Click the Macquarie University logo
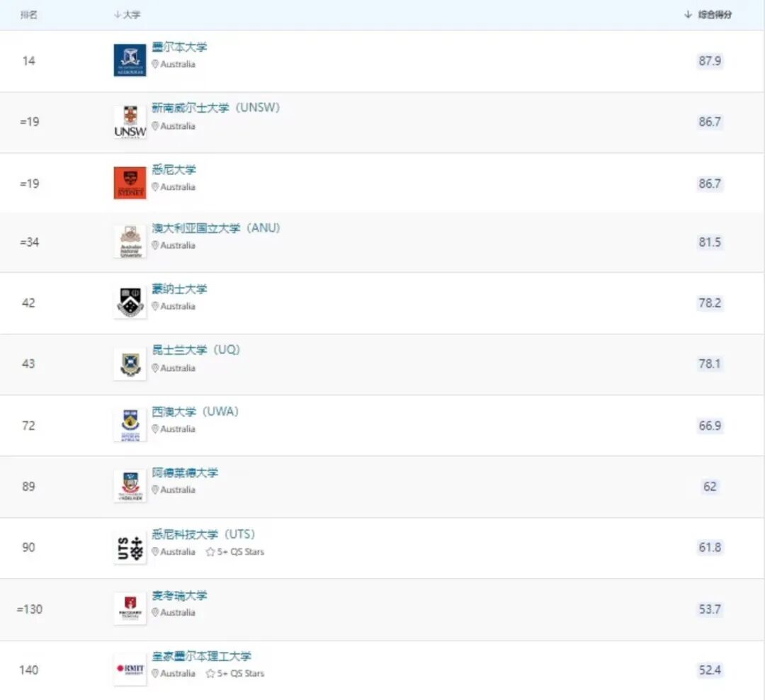Screen dimensions: 765x700 [x=130, y=609]
